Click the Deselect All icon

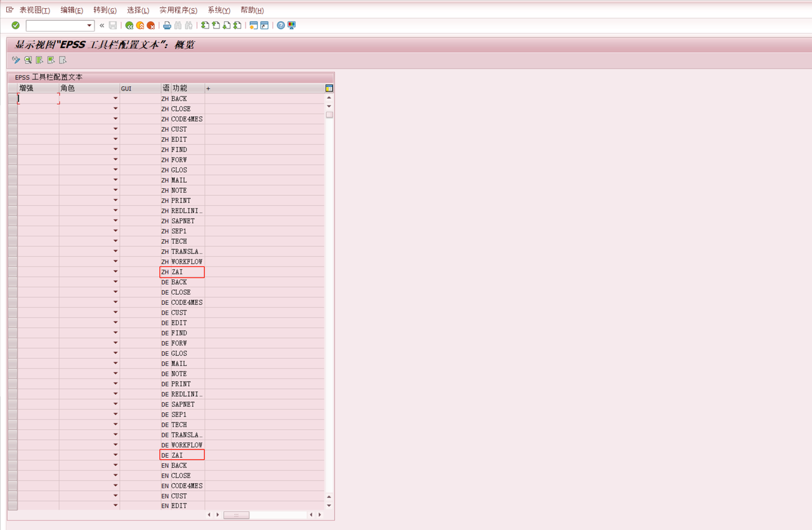click(62, 60)
